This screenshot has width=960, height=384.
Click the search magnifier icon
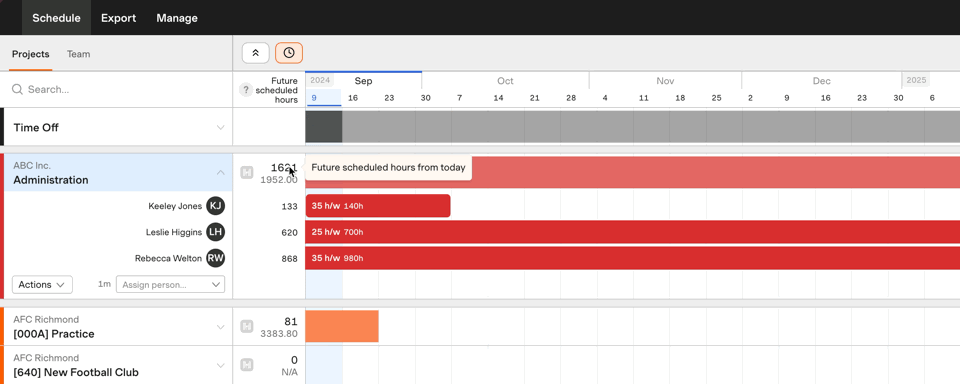[17, 89]
